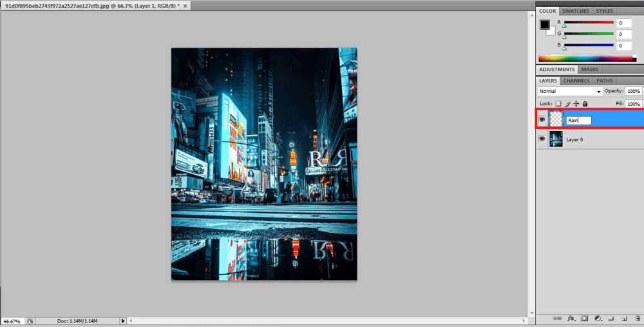Viewport: 644px width, 327px height.
Task: Click the blue B slider track
Action: [589, 45]
